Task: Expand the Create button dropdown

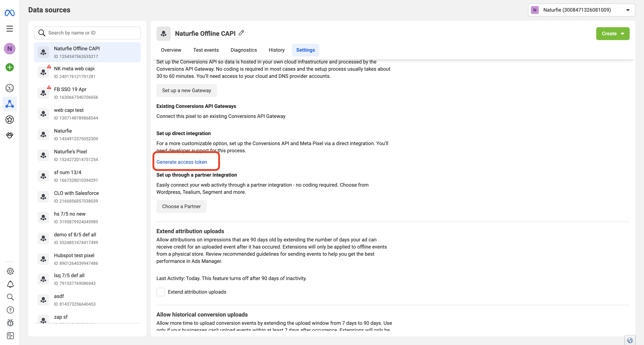Action: 613,33
